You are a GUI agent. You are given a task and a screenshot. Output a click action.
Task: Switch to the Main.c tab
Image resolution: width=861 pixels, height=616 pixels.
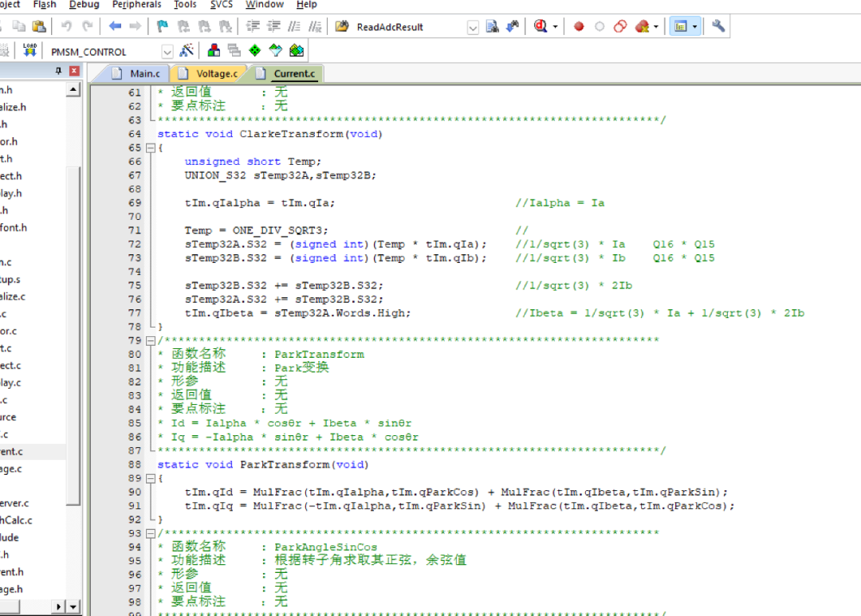(x=137, y=73)
